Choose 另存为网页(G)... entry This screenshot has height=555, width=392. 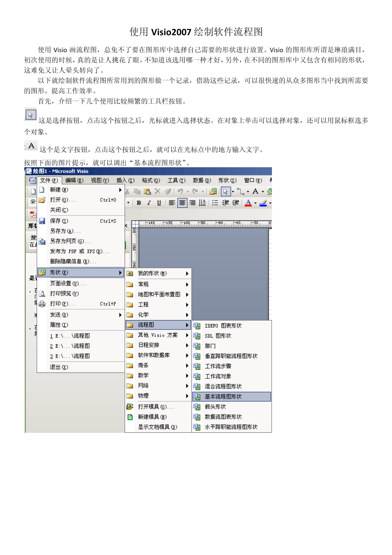pos(81,241)
